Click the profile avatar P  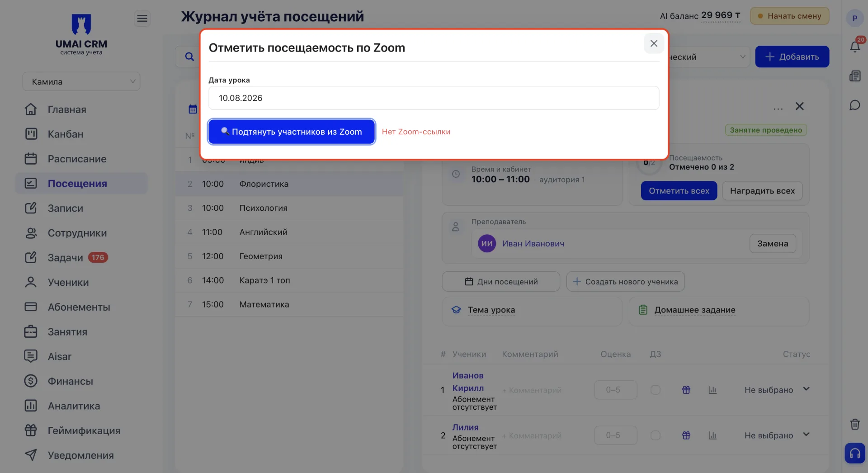pyautogui.click(x=855, y=19)
